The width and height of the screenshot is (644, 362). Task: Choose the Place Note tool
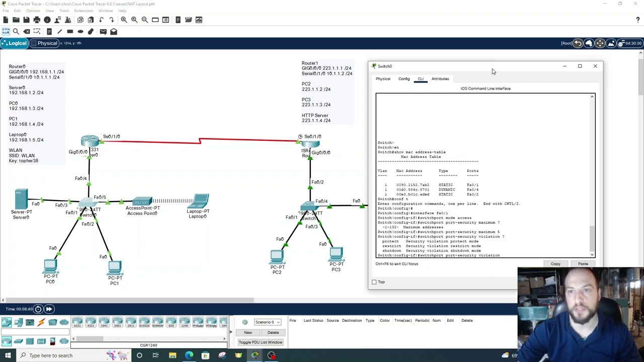pos(49,31)
